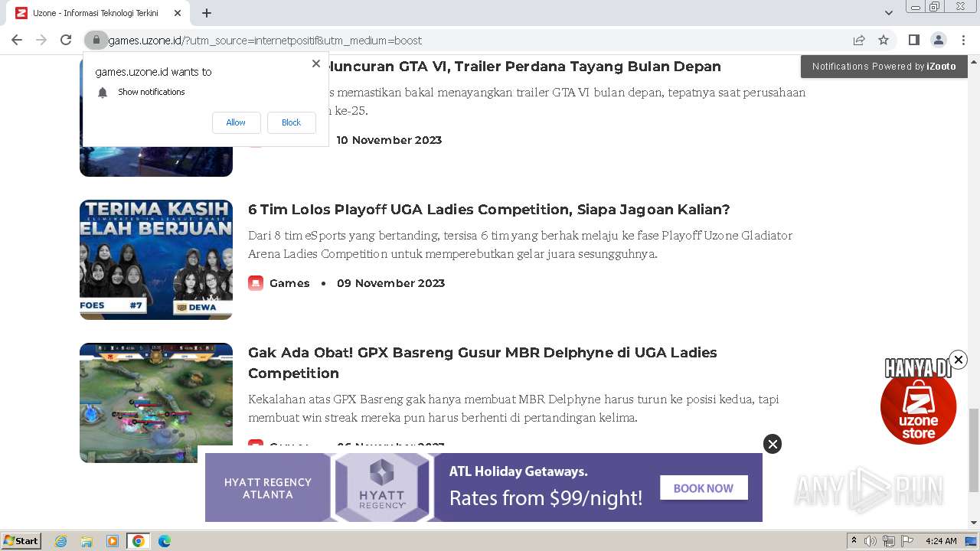Open the Windows Start menu
The image size is (980, 551).
point(21,541)
